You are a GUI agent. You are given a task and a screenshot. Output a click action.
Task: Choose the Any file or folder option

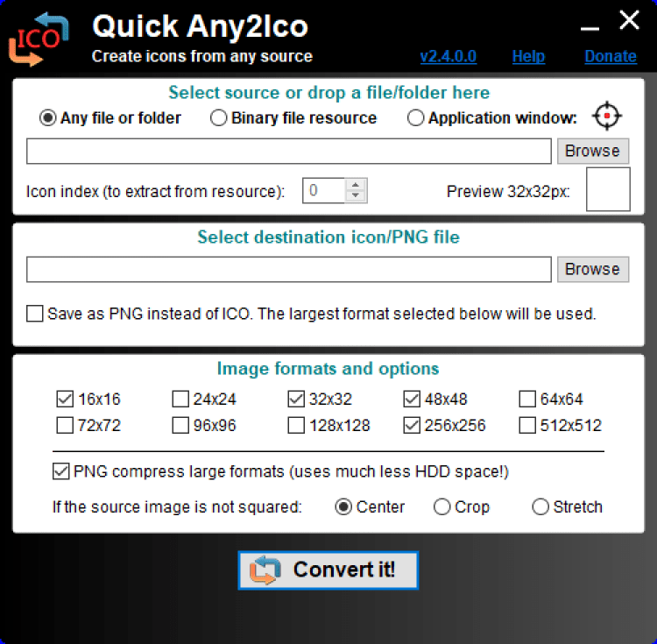[48, 118]
